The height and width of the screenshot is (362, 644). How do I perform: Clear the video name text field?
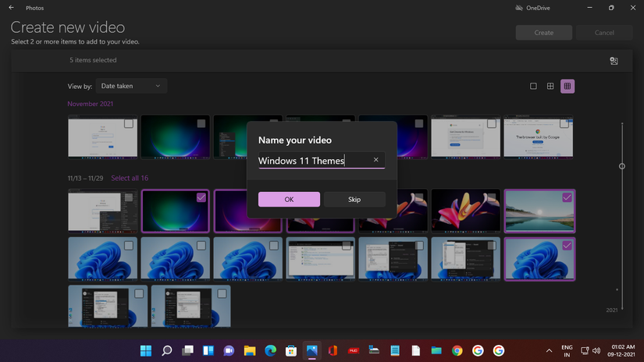coord(375,160)
